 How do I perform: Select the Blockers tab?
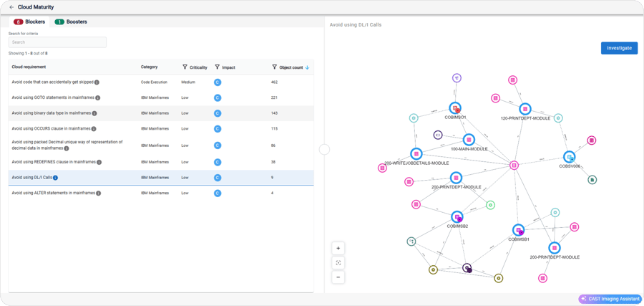29,21
